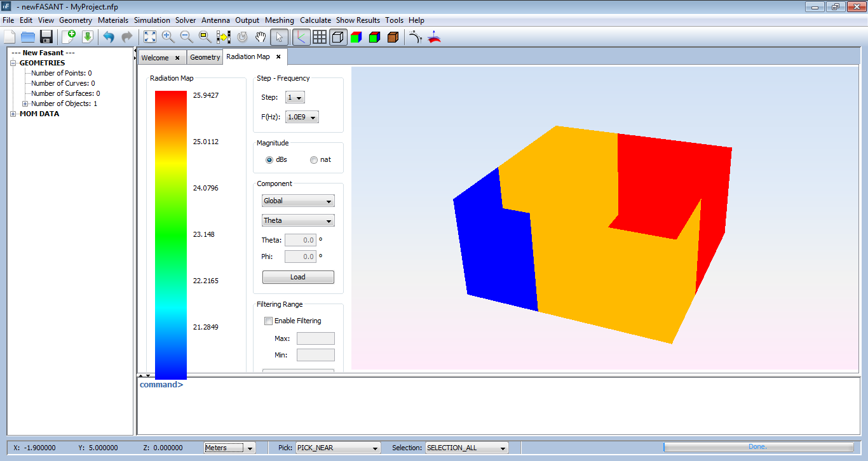Select the nat magnitude radio button
The image size is (868, 461).
click(314, 160)
